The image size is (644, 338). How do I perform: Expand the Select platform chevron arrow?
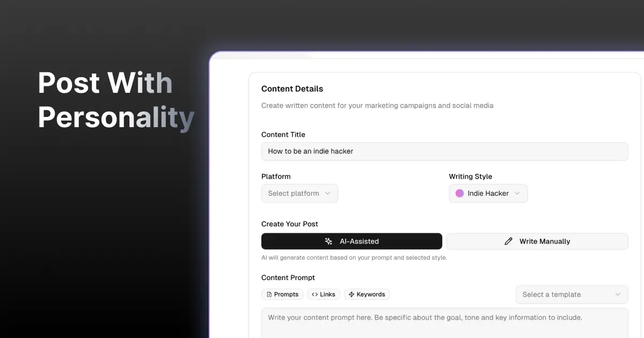point(327,193)
